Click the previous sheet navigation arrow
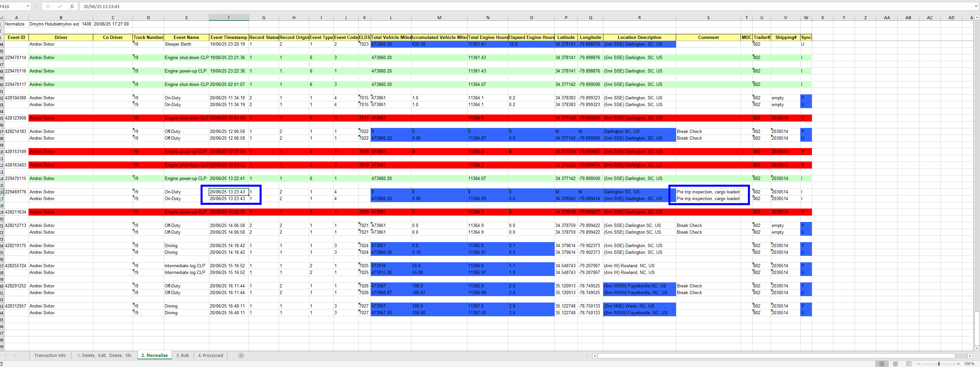Viewport: 980px width, 367px height. [x=6, y=355]
